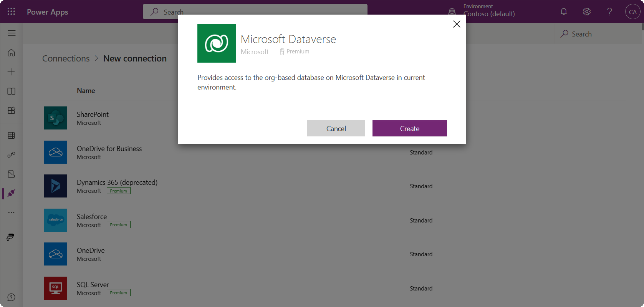Open the virtual agent help icon at bottom

(12, 297)
